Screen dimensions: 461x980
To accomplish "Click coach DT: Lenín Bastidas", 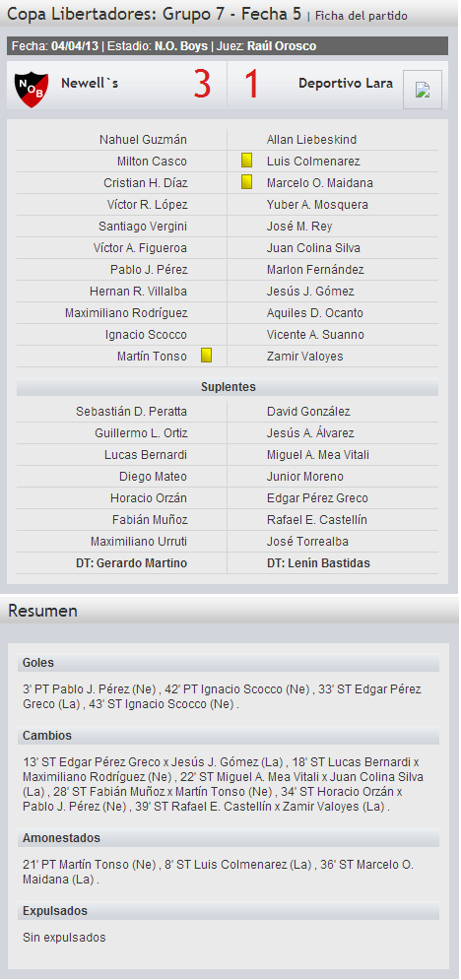I will 318,563.
